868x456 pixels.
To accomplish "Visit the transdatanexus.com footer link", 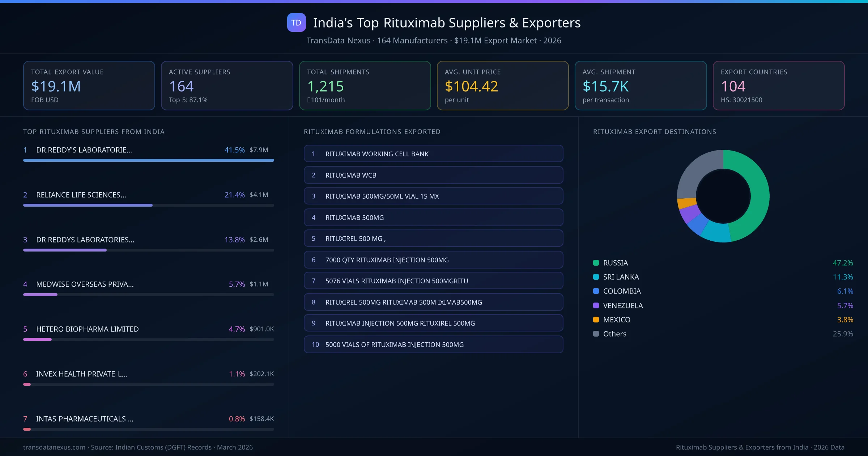I will pos(54,447).
